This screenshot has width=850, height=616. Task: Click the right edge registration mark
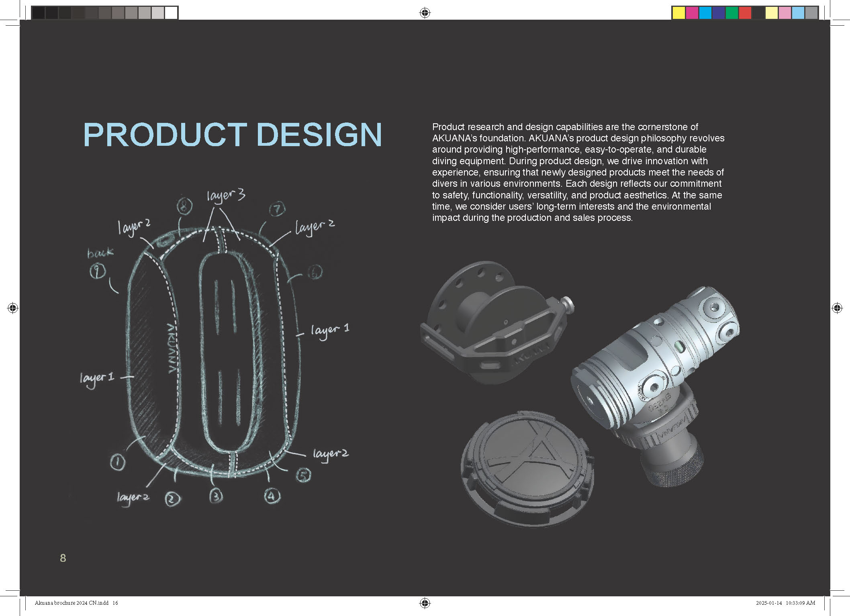click(x=837, y=308)
